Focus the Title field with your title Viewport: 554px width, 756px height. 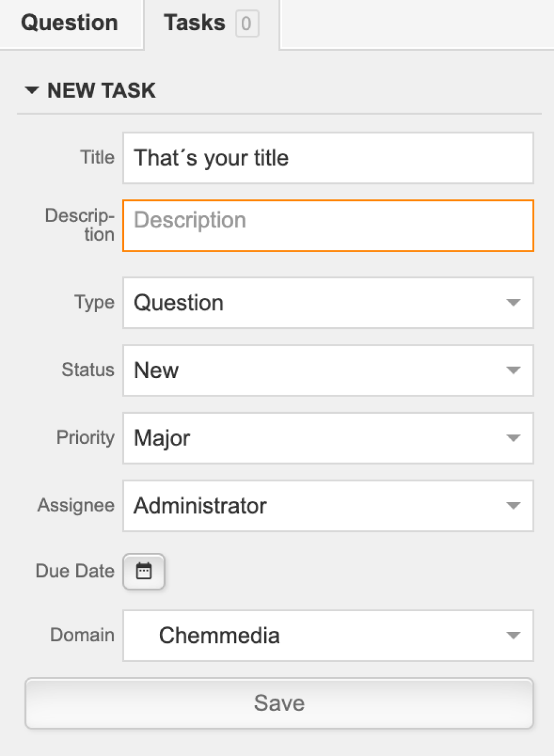tap(328, 158)
